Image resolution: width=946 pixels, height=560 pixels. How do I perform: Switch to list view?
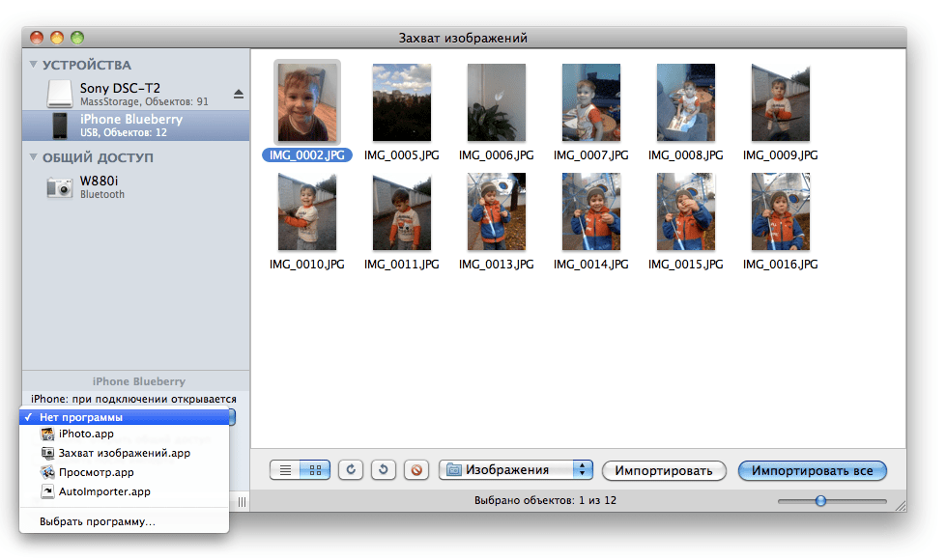coord(285,470)
